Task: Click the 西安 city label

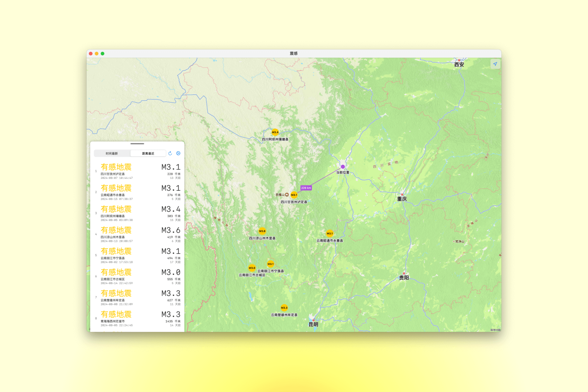Action: 459,65
